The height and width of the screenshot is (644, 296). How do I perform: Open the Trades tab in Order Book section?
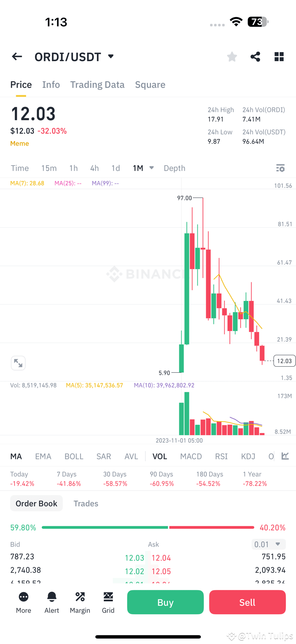[x=86, y=503]
